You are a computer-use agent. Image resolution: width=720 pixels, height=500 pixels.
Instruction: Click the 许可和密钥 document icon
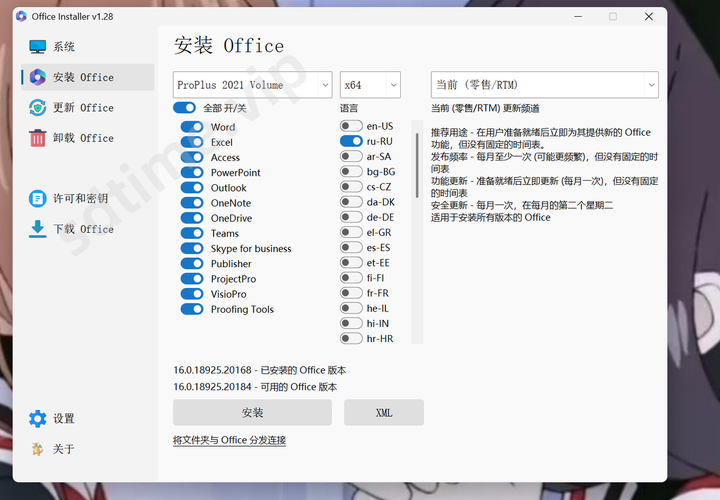(38, 199)
